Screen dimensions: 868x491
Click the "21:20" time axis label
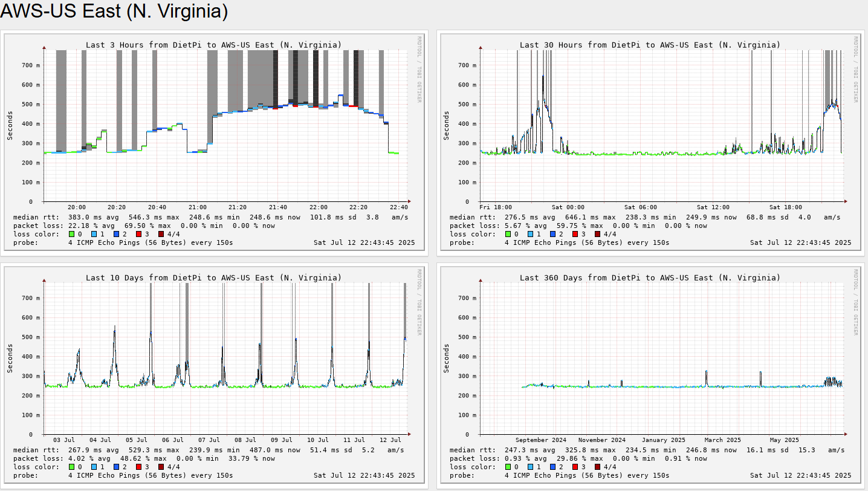point(238,208)
